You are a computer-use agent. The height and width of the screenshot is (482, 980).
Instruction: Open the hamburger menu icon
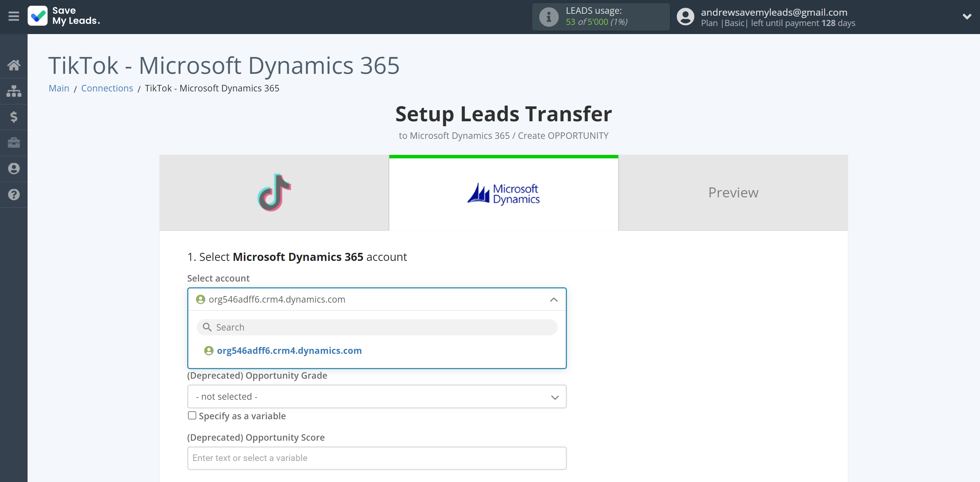[x=14, y=16]
